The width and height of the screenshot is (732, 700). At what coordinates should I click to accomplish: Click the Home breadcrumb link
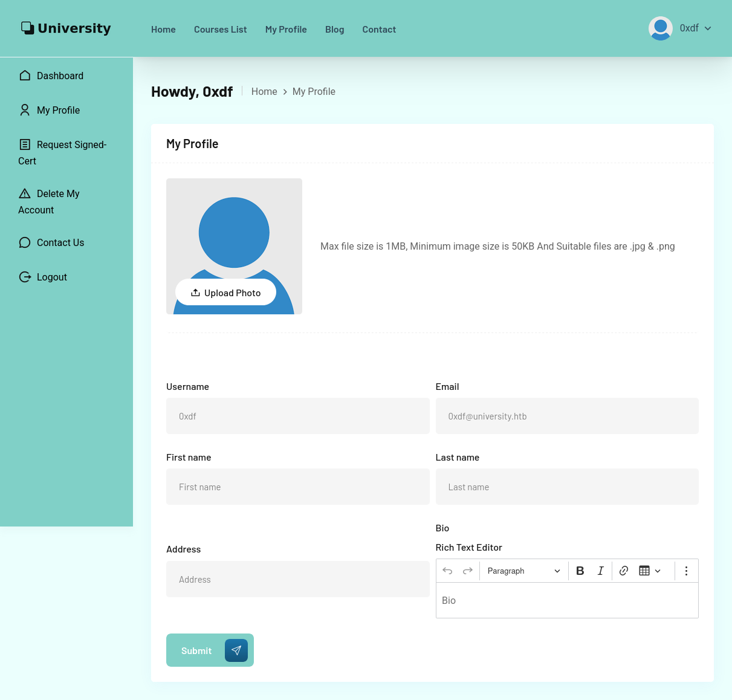(x=264, y=91)
